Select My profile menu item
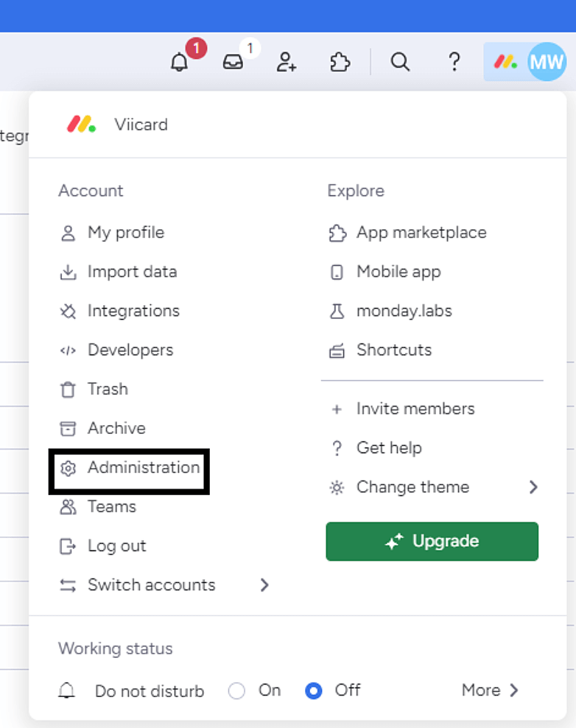Viewport: 576px width, 728px height. click(125, 233)
